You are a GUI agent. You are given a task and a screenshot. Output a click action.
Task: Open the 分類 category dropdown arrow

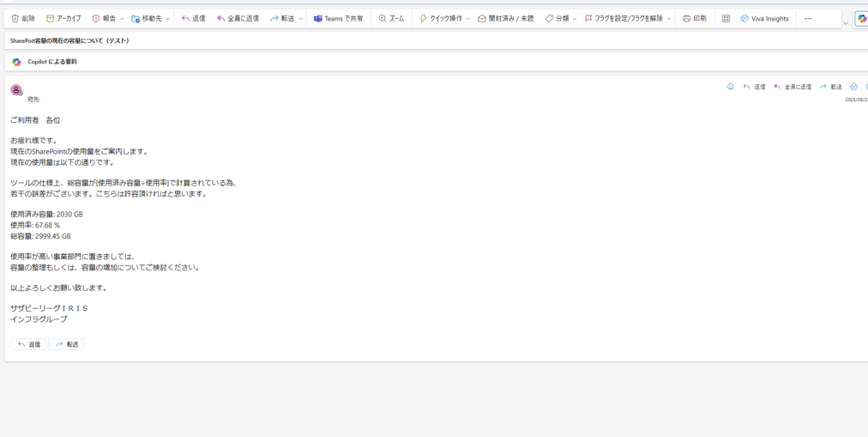pos(575,19)
